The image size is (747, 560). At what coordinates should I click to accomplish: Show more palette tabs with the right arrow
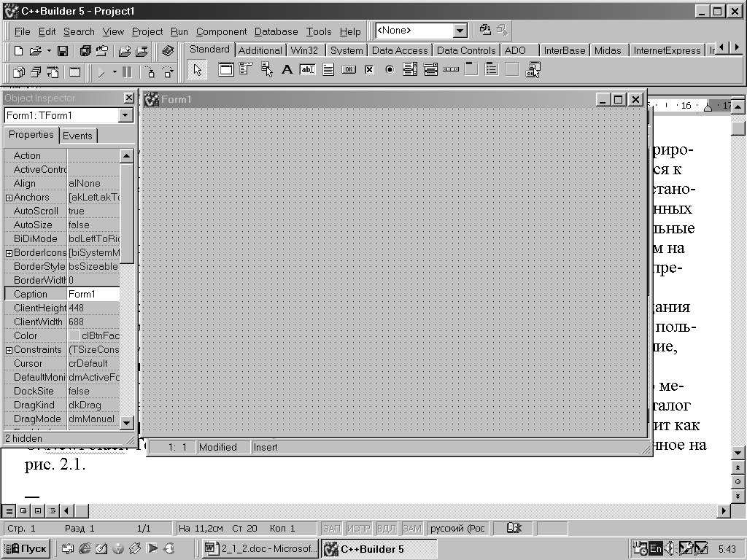pos(737,47)
